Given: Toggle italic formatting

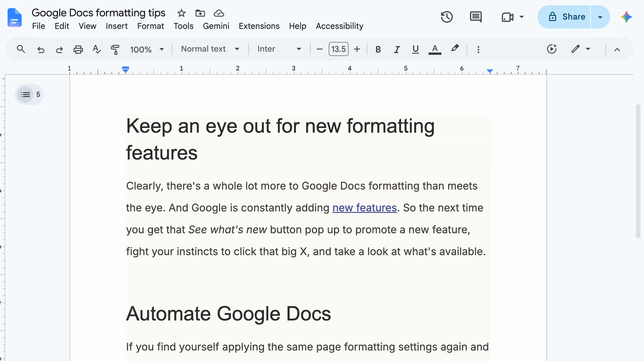Looking at the screenshot, I should (x=397, y=49).
